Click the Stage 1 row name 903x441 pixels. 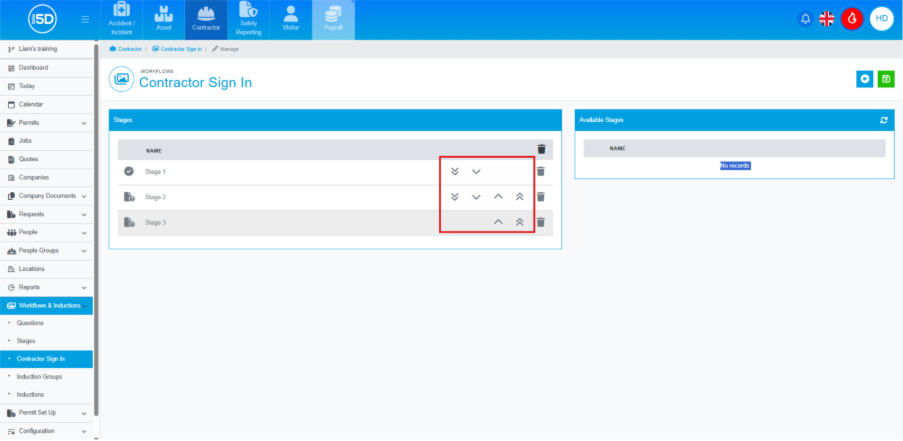[x=155, y=172]
